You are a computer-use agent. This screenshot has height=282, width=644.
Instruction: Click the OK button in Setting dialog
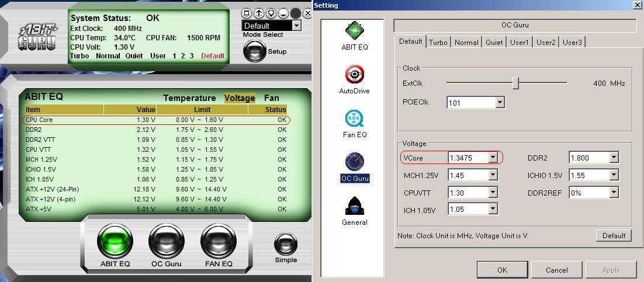(x=502, y=270)
